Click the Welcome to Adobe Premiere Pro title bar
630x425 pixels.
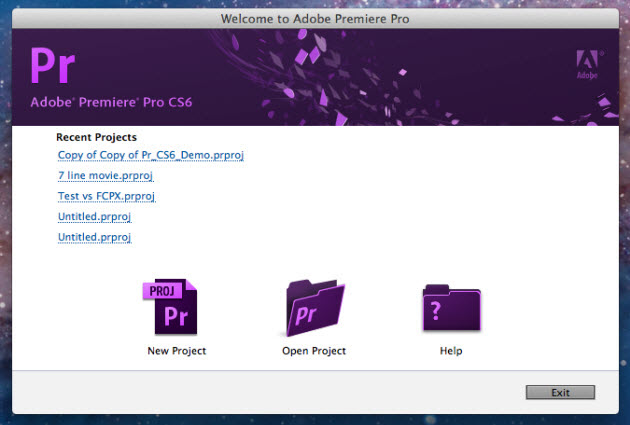coord(315,19)
